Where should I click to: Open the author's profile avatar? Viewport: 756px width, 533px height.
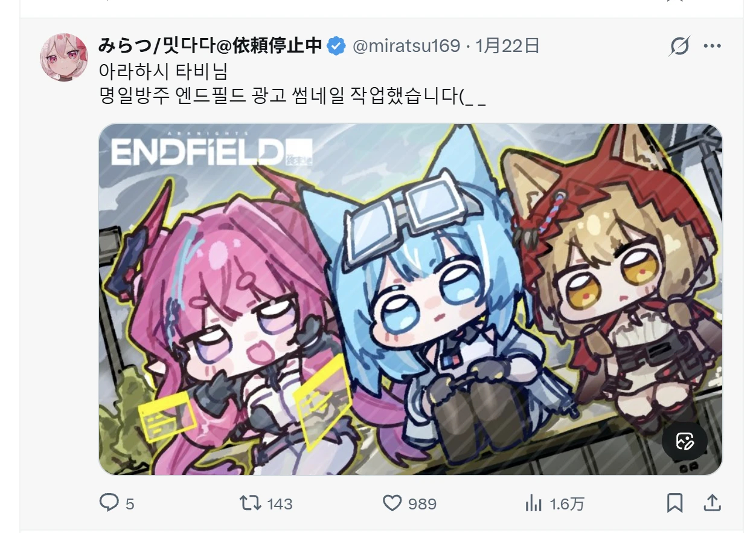point(64,57)
